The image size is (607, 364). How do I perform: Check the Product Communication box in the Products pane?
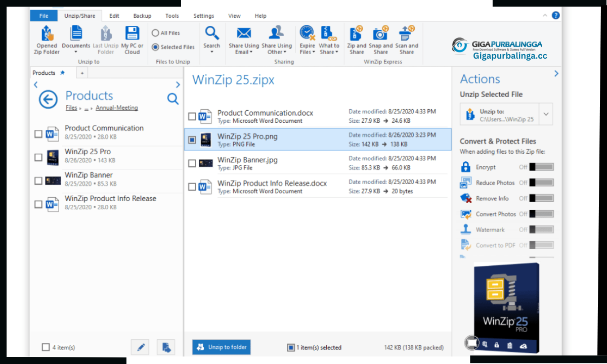click(38, 134)
